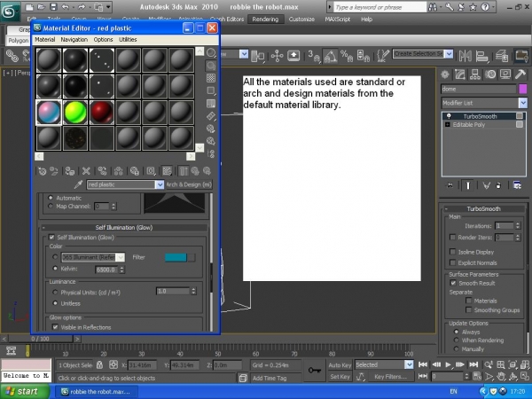This screenshot has height=399, width=532.
Task: Click the Auto Key button
Action: click(x=340, y=365)
